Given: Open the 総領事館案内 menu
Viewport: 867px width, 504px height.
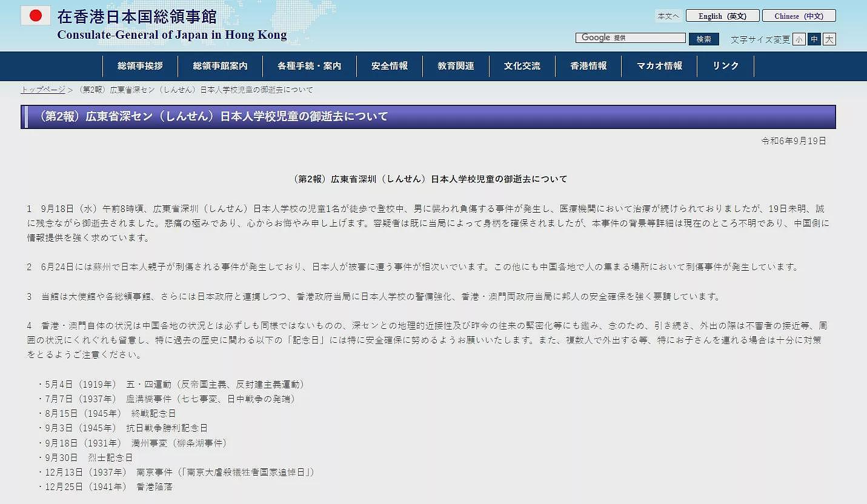Looking at the screenshot, I should pos(221,66).
